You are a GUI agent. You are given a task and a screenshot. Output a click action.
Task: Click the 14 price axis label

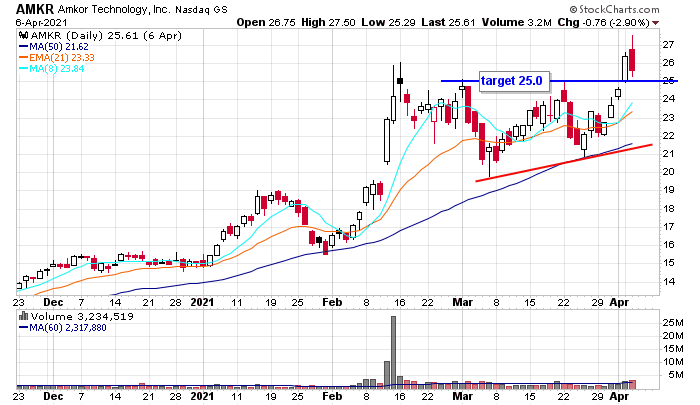[668, 281]
